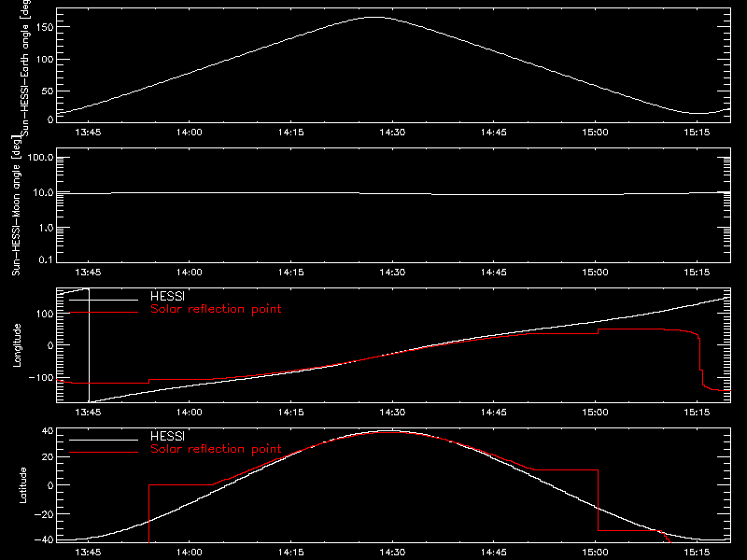Image resolution: width=747 pixels, height=560 pixels.
Task: Click red legend line sample in Longitude plot
Action: tap(104, 313)
